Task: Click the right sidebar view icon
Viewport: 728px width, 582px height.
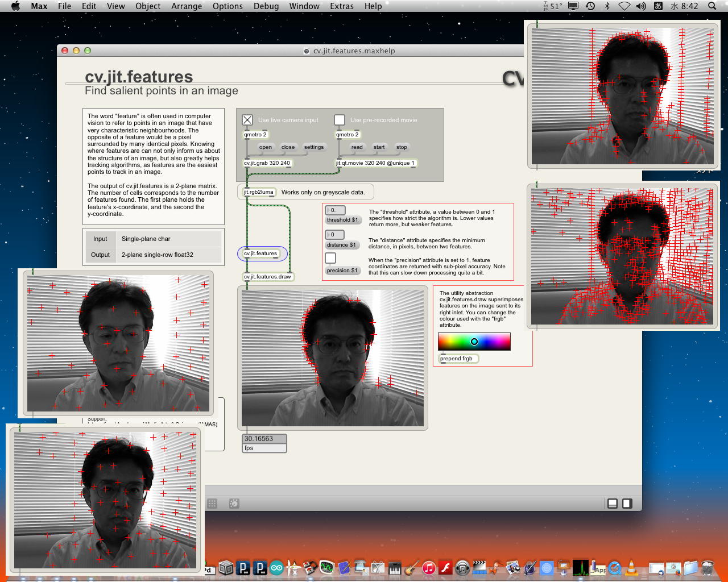Action: 627,504
